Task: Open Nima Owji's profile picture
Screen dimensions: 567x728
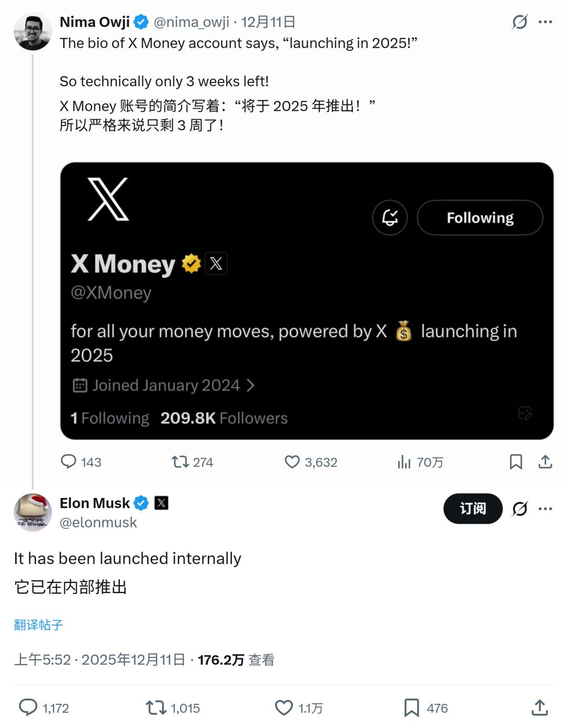Action: tap(33, 32)
